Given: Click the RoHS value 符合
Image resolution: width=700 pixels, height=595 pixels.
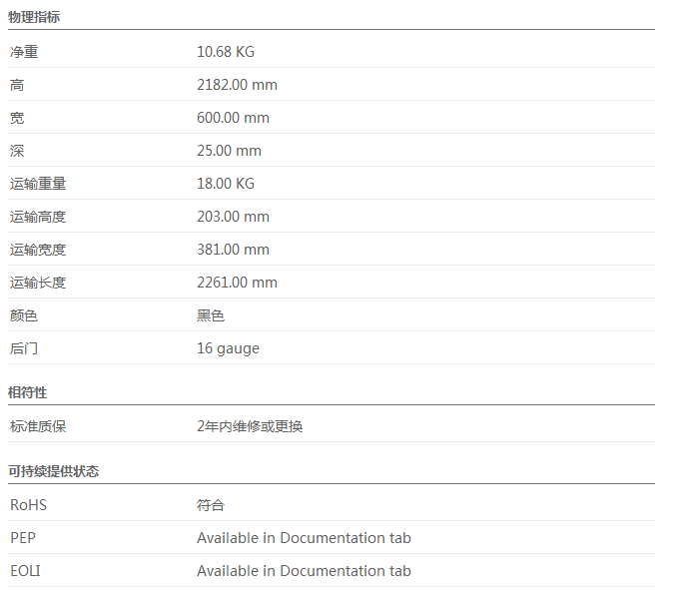Looking at the screenshot, I should tap(211, 505).
